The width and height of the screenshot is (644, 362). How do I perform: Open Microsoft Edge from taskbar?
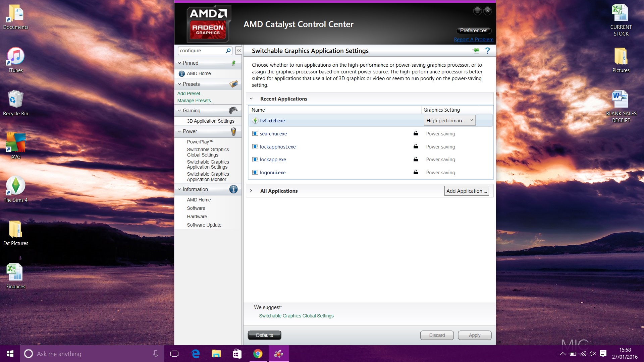[196, 354]
